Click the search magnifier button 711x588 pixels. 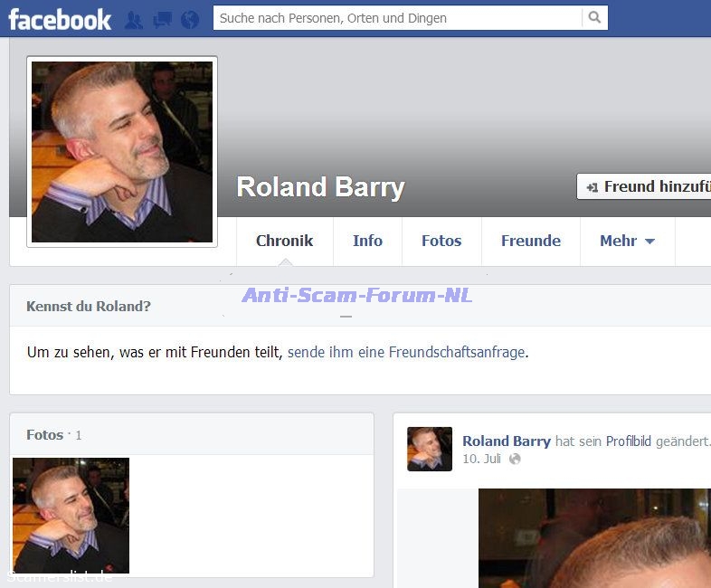(x=594, y=18)
